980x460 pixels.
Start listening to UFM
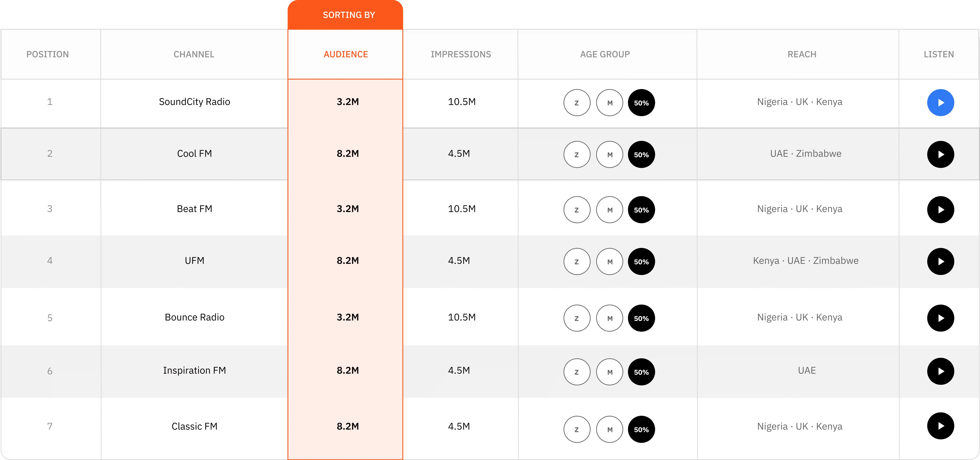pos(940,262)
